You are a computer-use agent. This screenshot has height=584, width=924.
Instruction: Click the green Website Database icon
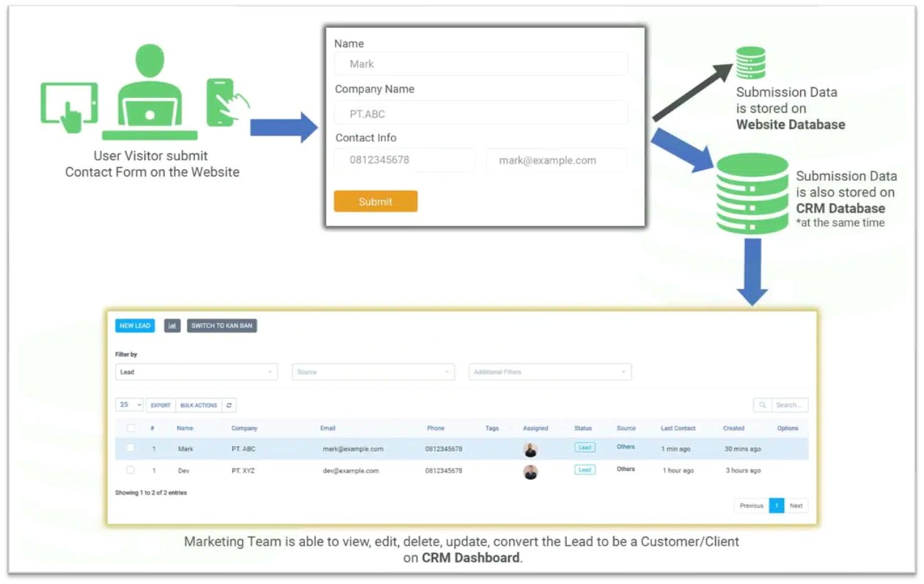tap(750, 63)
